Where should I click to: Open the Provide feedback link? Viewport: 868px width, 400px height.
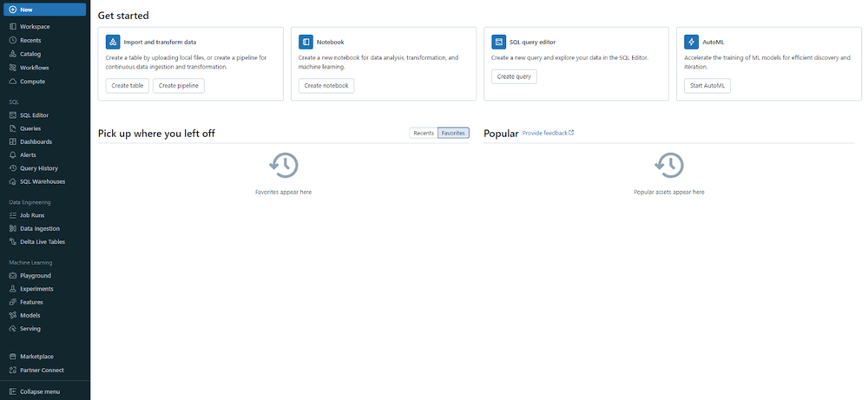point(545,134)
